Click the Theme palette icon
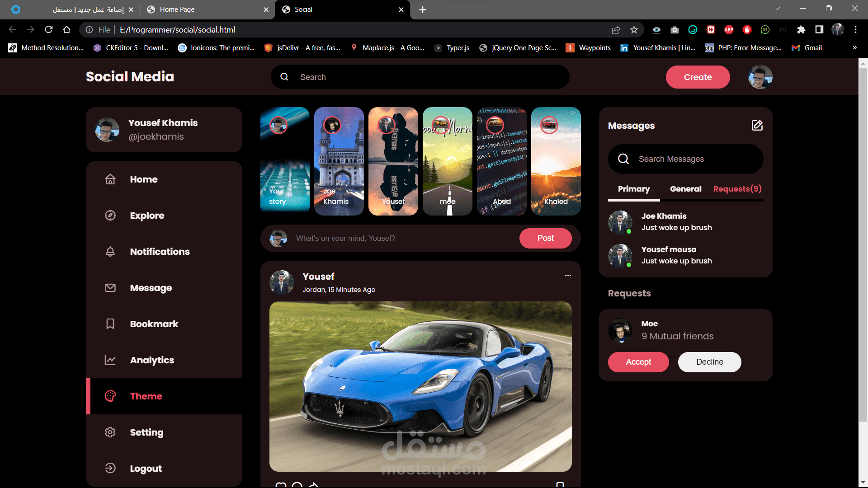The image size is (868, 488). point(110,396)
